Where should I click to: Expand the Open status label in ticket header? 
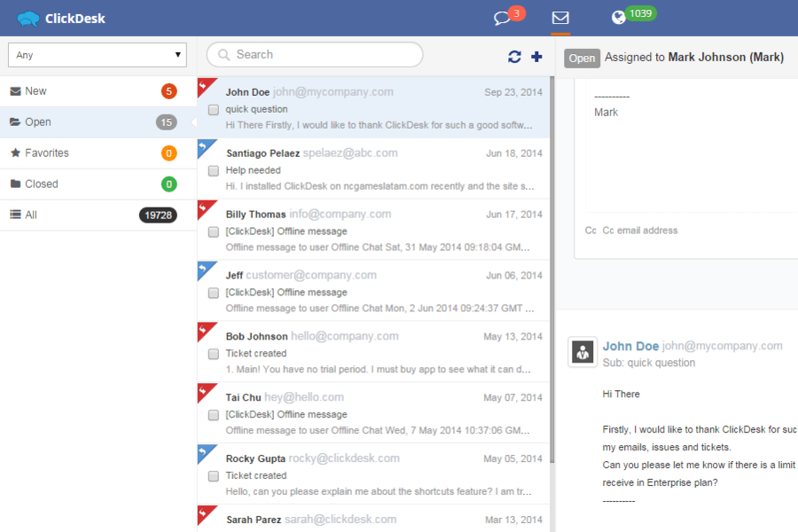coord(582,57)
